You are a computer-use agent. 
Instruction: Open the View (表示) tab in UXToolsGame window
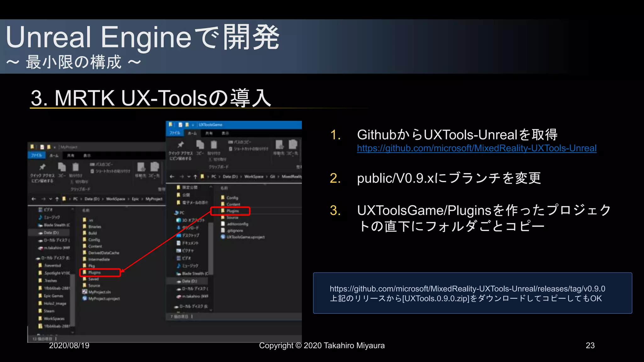pos(225,133)
